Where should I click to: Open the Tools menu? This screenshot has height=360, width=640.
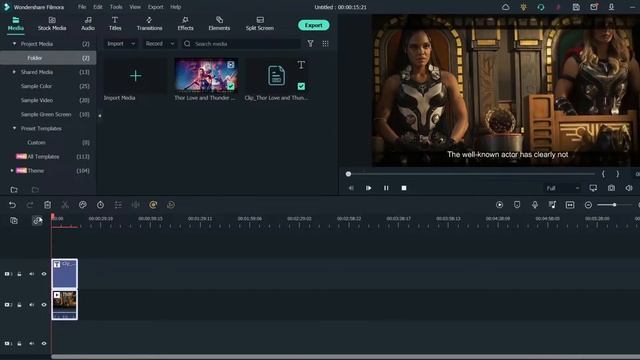(116, 7)
